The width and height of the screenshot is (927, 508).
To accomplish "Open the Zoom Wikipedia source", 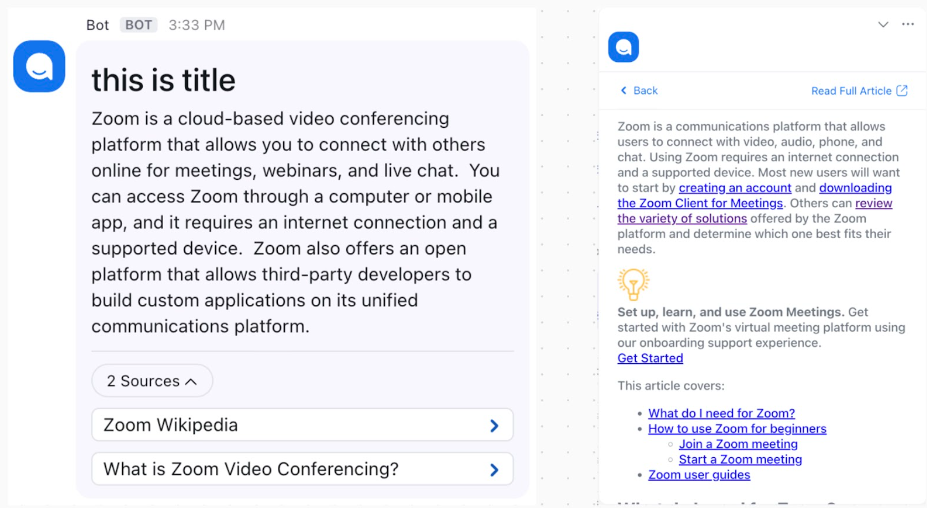I will click(302, 425).
